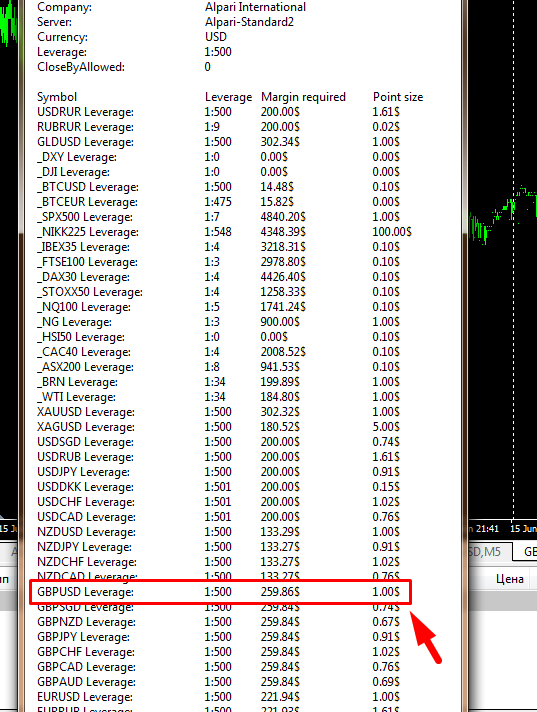Screen dimensions: 537x712
Task: Select the '_FTSE100 Leverage:' row label
Action: pos(88,262)
